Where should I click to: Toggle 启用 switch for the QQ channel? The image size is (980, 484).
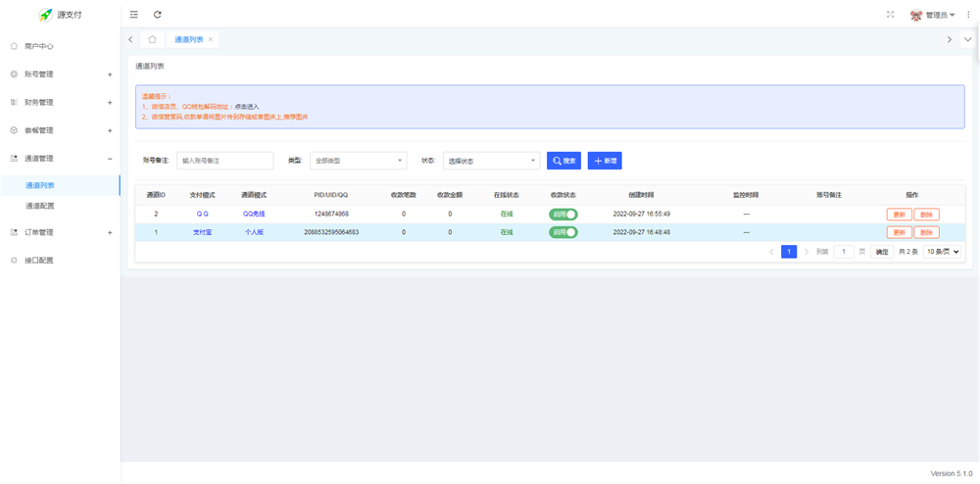click(x=563, y=215)
